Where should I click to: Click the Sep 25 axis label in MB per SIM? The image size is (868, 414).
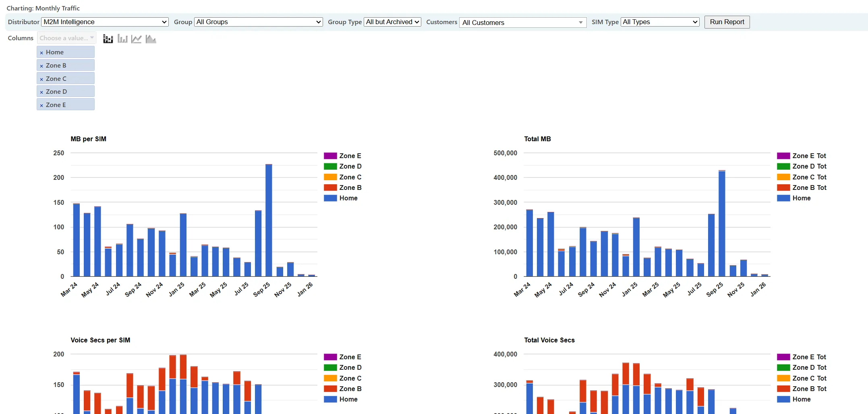262,290
